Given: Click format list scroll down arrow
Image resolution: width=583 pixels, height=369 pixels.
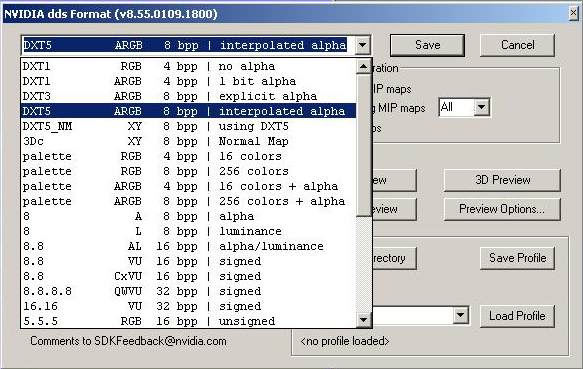Looking at the screenshot, I should (363, 320).
